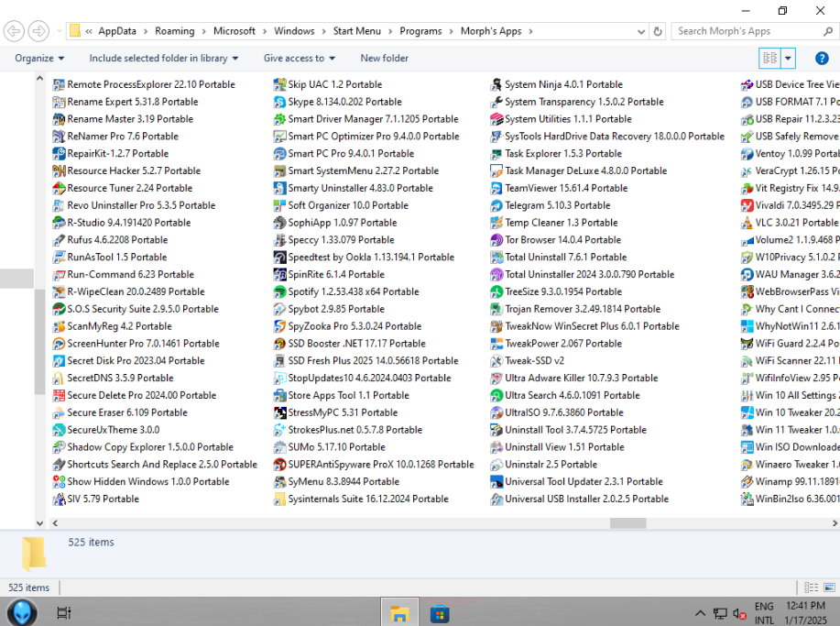Select the Telegram 5.10.3 Portable icon

[x=496, y=206]
